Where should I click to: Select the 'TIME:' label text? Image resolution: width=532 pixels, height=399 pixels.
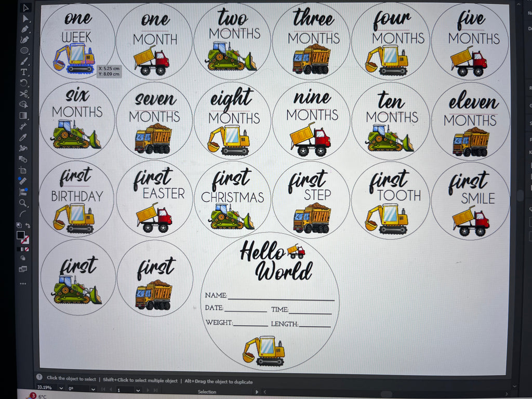[280, 310]
